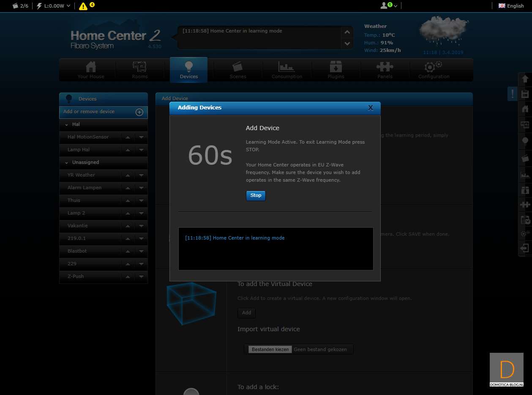The height and width of the screenshot is (395, 532).
Task: Move YR Weather down
Action: click(x=141, y=175)
